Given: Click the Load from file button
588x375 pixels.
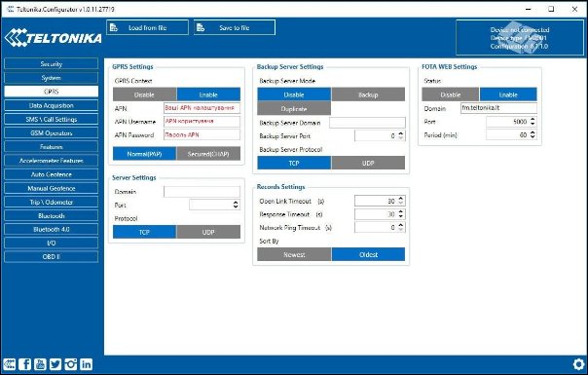Looking at the screenshot, I should point(147,28).
